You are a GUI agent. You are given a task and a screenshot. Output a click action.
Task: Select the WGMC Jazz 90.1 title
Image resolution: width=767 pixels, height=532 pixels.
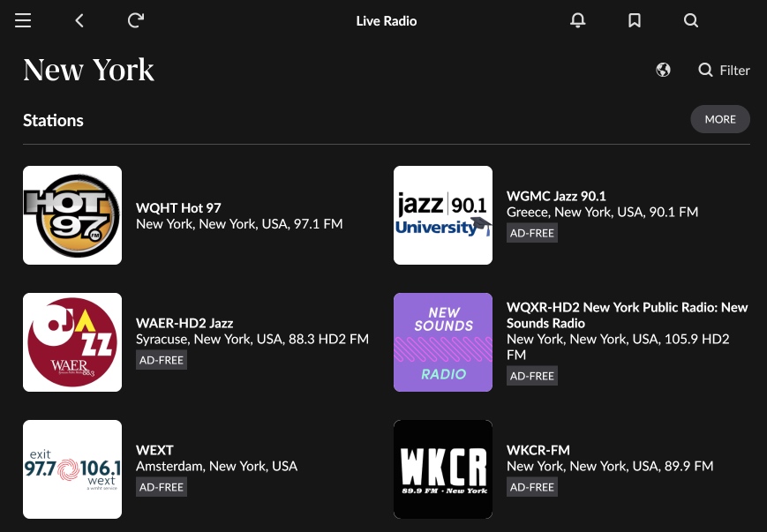click(556, 196)
